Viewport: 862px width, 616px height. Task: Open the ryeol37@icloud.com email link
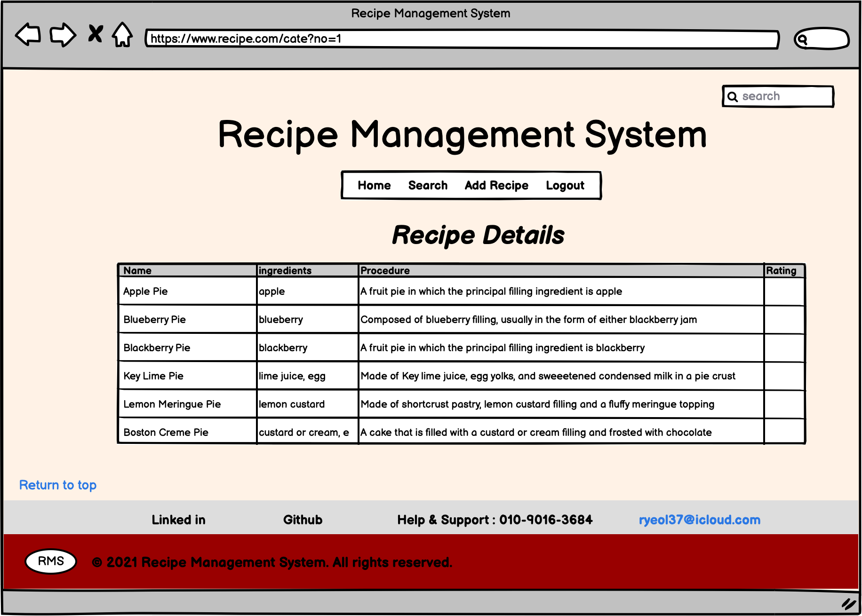tap(700, 520)
